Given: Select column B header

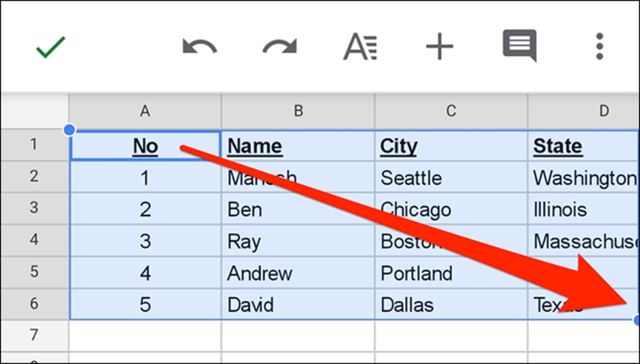Looking at the screenshot, I should tap(298, 111).
